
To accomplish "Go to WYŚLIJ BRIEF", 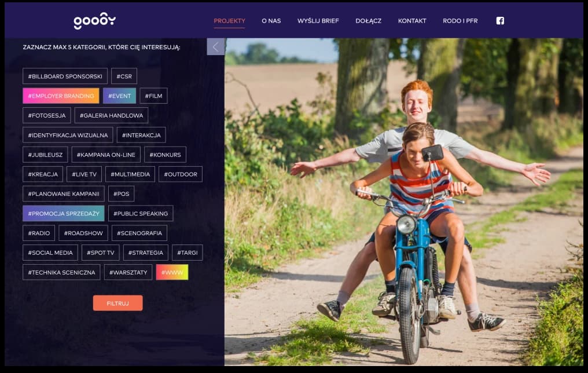I will click(x=318, y=21).
